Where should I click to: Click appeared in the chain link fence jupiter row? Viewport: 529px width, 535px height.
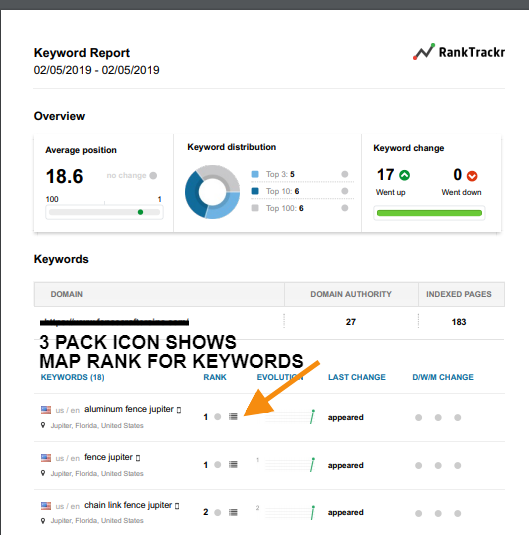tap(345, 512)
